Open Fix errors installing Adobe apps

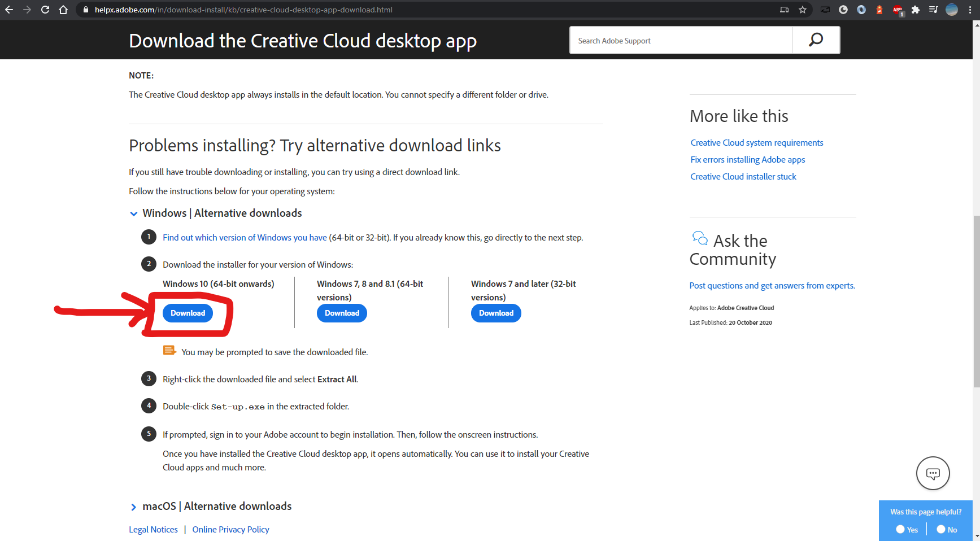tap(747, 160)
